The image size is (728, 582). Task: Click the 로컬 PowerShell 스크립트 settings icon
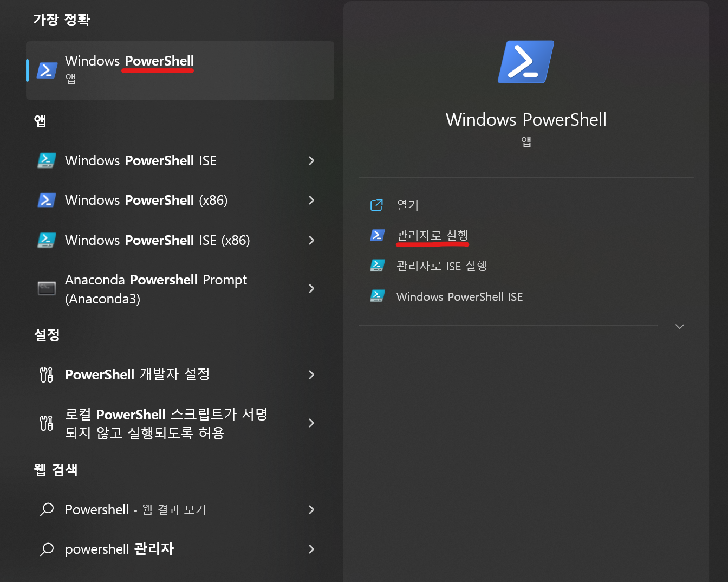point(47,423)
